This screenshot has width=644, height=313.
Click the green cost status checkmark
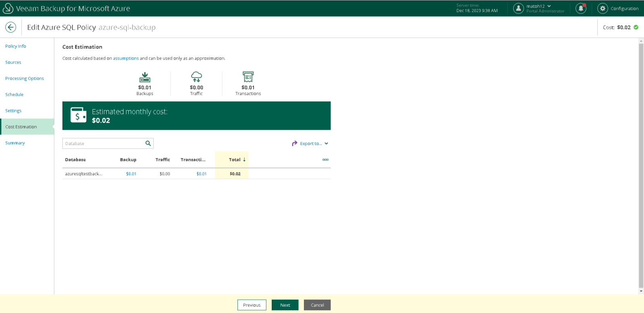tap(636, 27)
